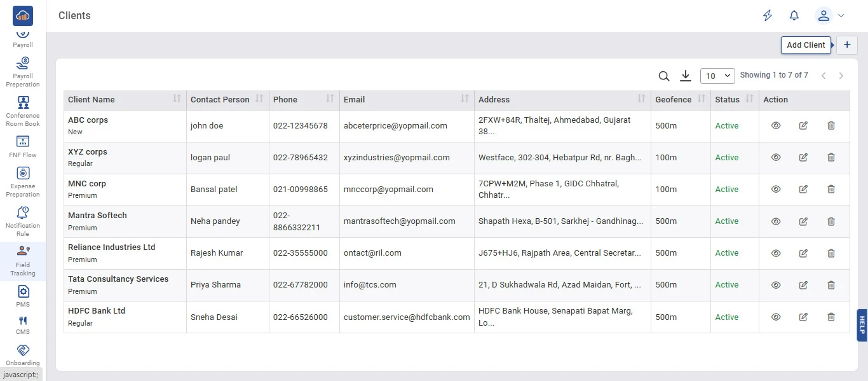Open the rows-per-page dropdown showing 10
This screenshot has height=381, width=868.
point(717,76)
